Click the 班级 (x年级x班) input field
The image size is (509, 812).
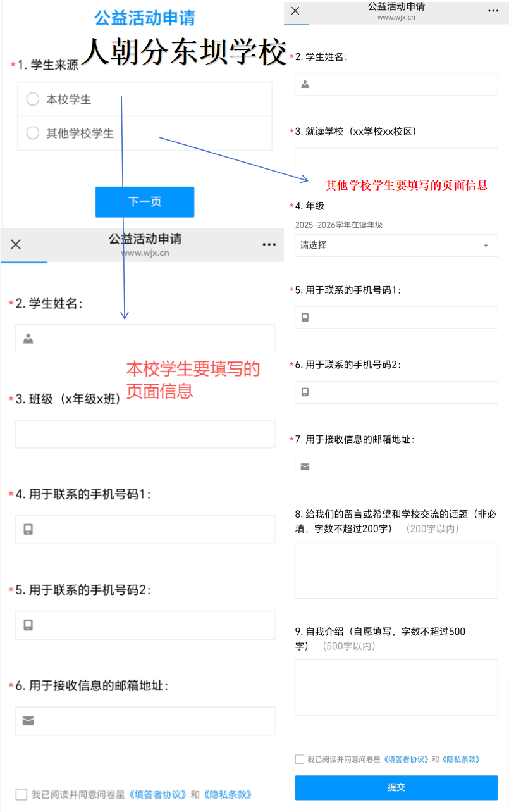pos(145,434)
